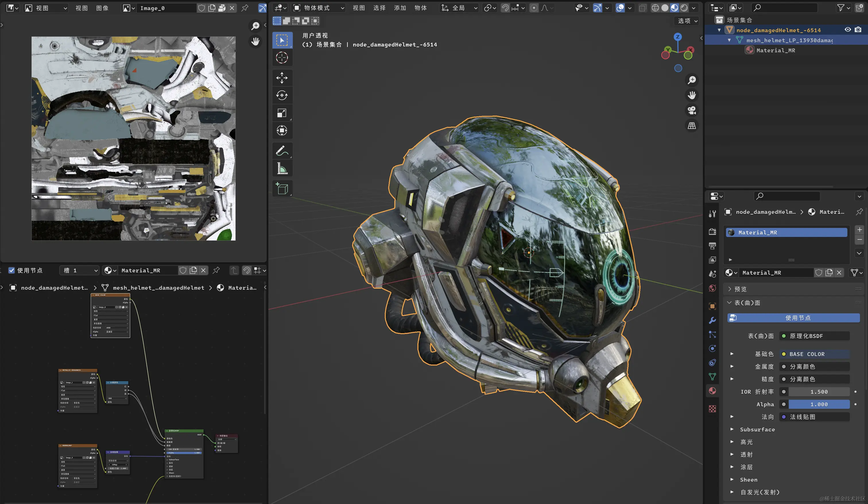Choose the Add Cube tool
The height and width of the screenshot is (504, 868).
[282, 189]
